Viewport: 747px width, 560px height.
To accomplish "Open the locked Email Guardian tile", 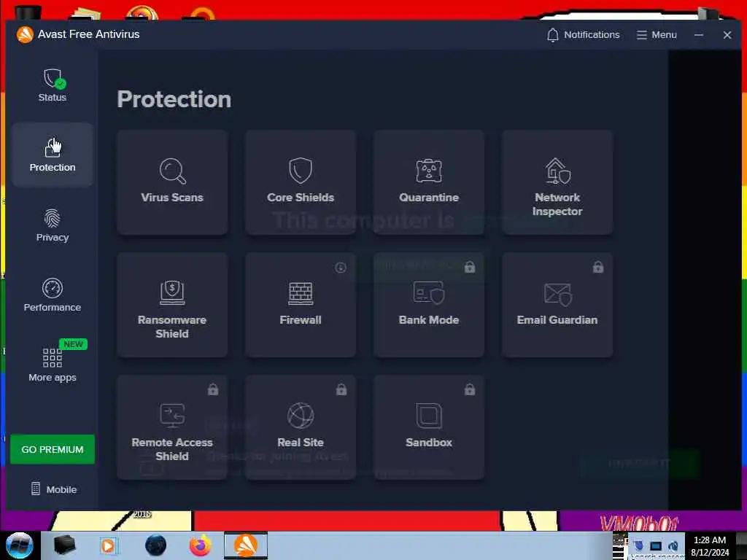I will coord(557,305).
